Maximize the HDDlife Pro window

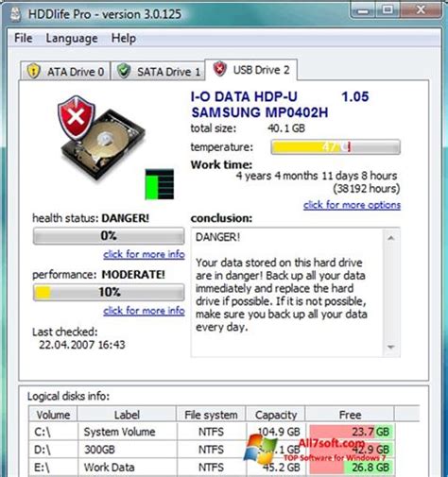coord(388,10)
